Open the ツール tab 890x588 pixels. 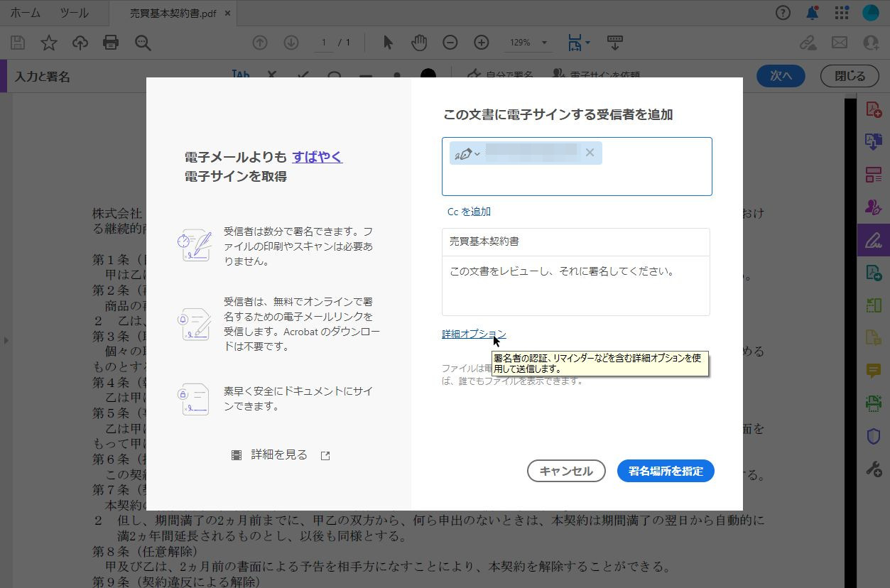click(73, 12)
